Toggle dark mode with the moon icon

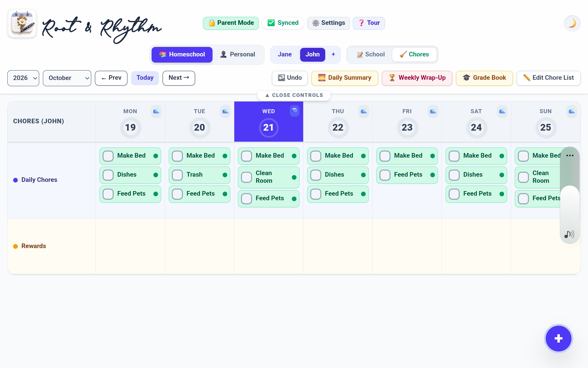572,23
